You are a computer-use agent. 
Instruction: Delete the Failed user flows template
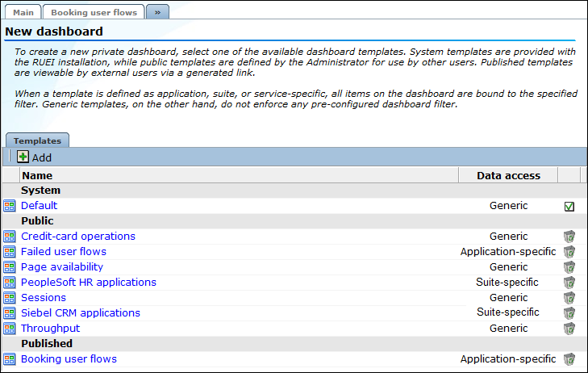[x=569, y=252]
